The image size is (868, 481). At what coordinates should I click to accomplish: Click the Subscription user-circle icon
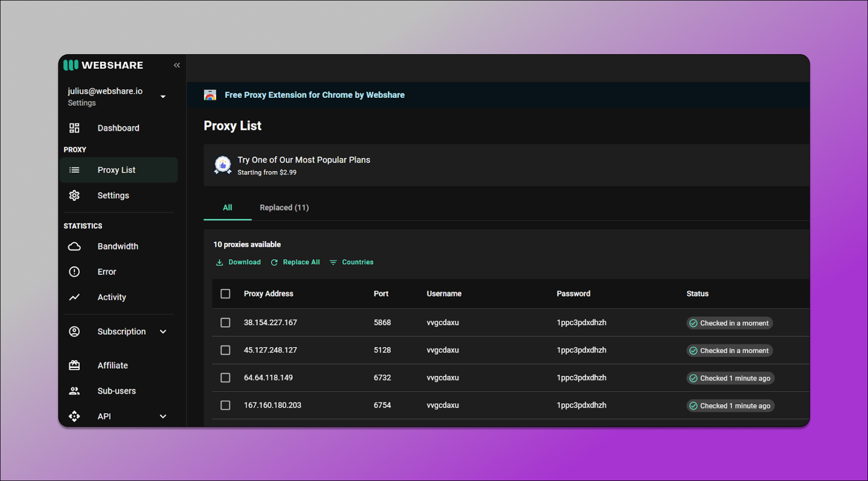coord(74,332)
